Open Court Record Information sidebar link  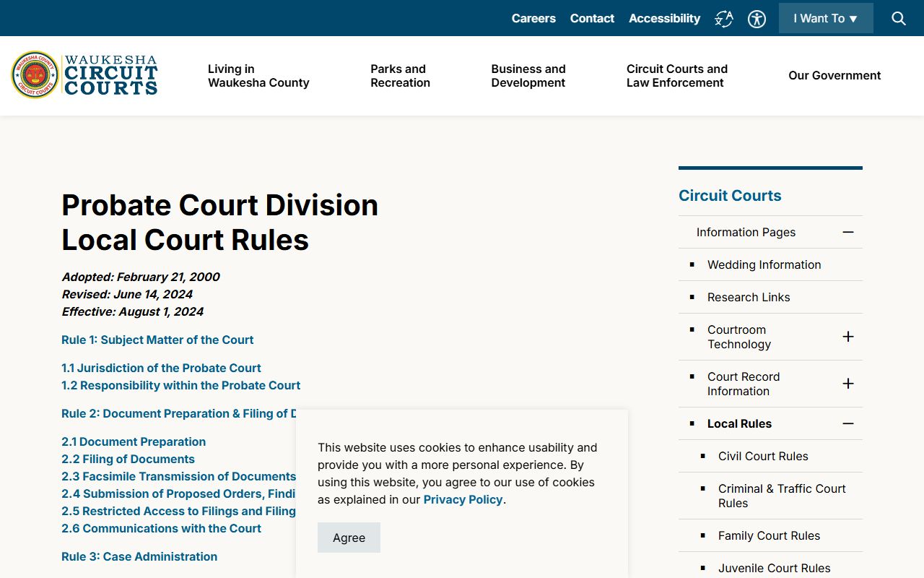(744, 384)
